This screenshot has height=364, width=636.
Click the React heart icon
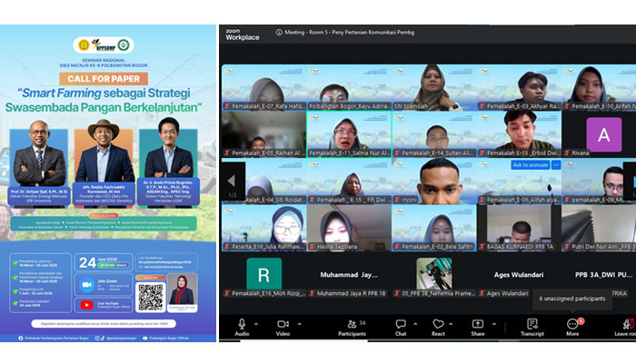click(x=438, y=324)
